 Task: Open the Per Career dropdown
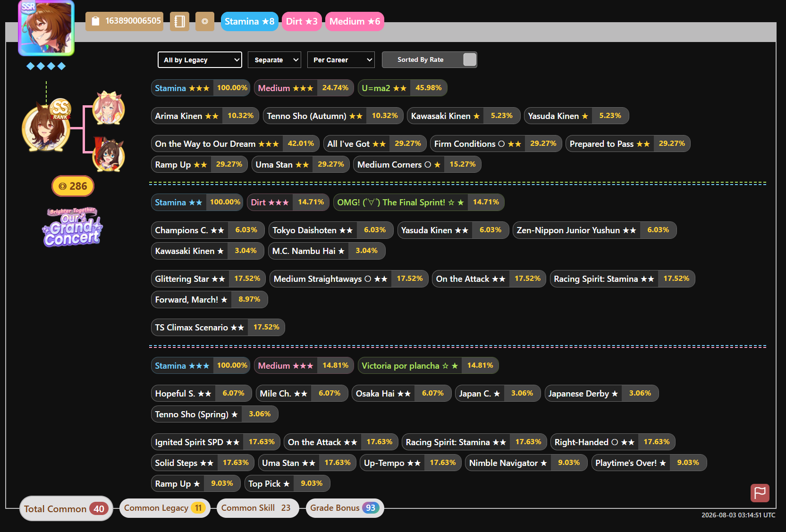[x=341, y=60]
